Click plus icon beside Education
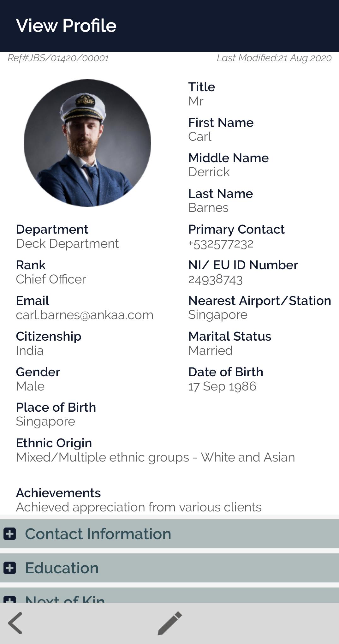339x644 pixels. pos(10,568)
